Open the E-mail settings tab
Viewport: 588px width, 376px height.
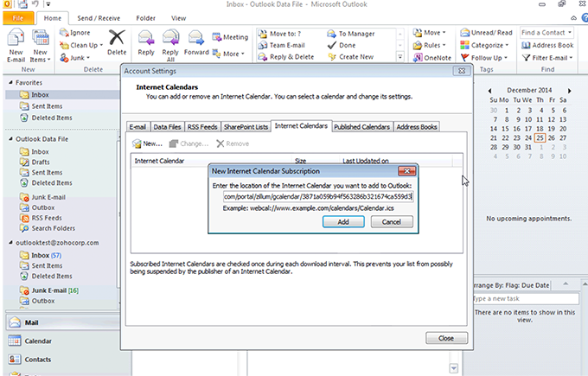pyautogui.click(x=137, y=127)
